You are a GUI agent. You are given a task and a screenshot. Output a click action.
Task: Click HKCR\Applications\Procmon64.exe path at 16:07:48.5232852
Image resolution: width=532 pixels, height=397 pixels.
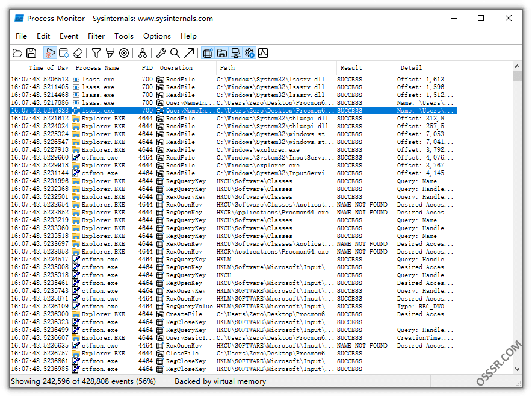point(273,213)
